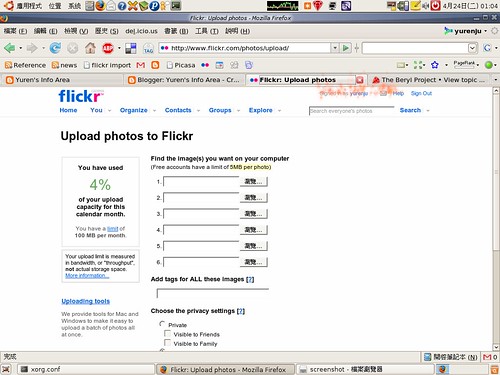Click the Flickr Home link
This screenshot has width=500, height=375.
[x=68, y=110]
